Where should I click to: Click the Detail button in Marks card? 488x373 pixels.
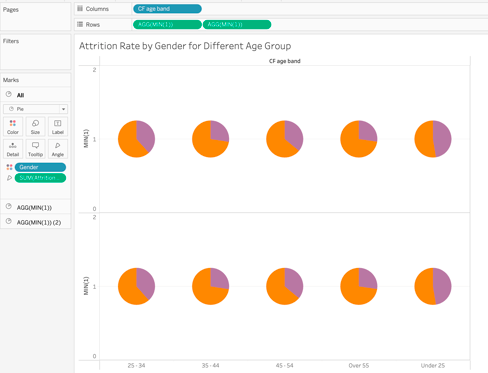(x=13, y=149)
